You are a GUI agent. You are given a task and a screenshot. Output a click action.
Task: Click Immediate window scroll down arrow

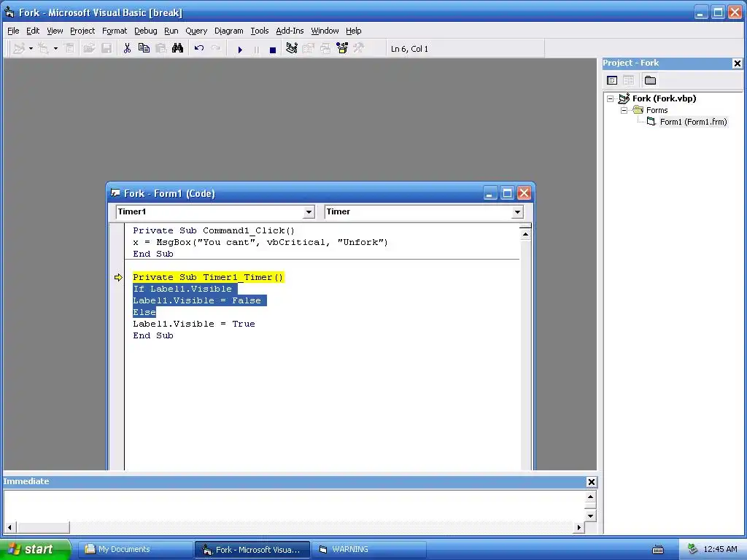click(x=590, y=516)
